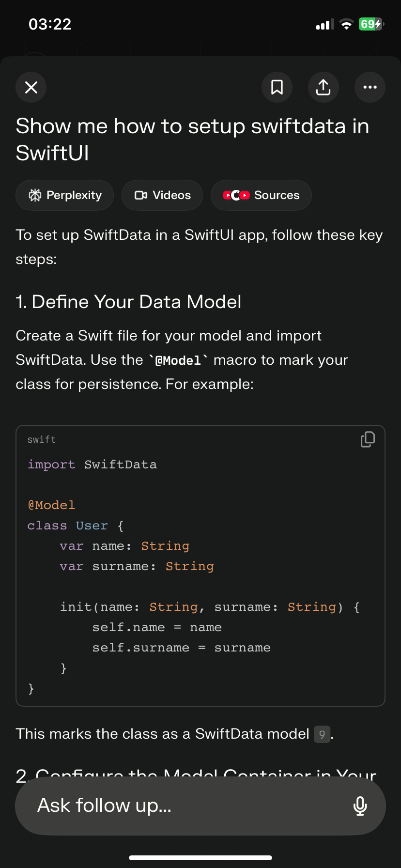
Task: Copy the Swift code block
Action: [x=368, y=439]
